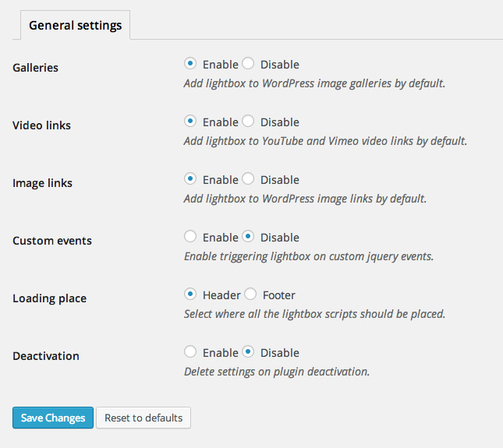Select Footer as Loading place
The width and height of the screenshot is (503, 448).
pyautogui.click(x=250, y=294)
